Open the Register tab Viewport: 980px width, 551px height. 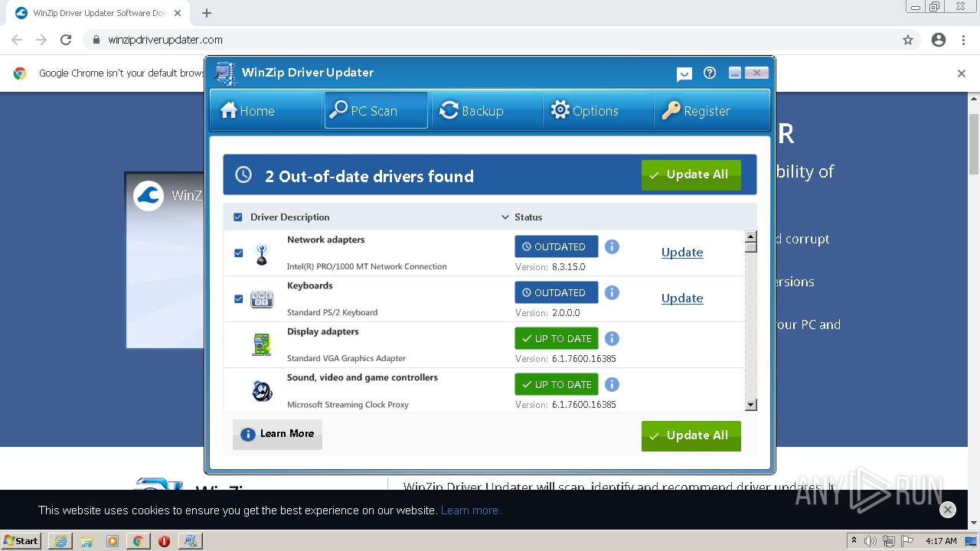click(x=710, y=111)
